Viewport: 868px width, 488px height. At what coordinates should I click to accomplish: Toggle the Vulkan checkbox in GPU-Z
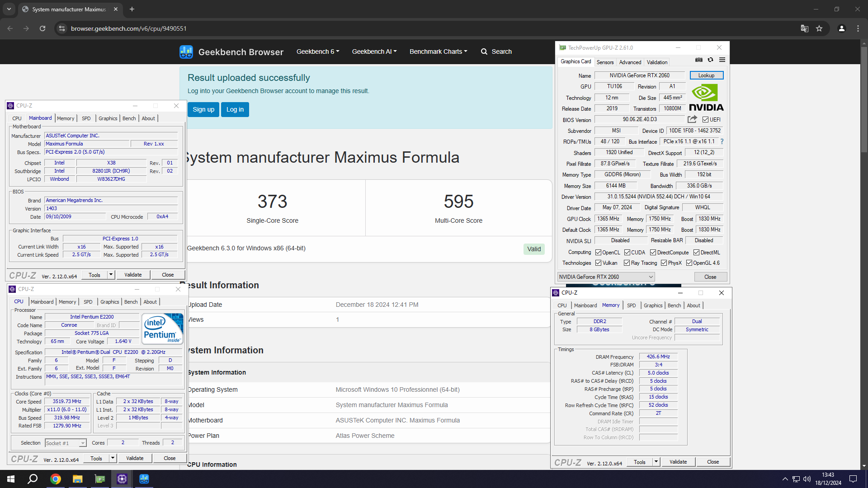pos(598,263)
